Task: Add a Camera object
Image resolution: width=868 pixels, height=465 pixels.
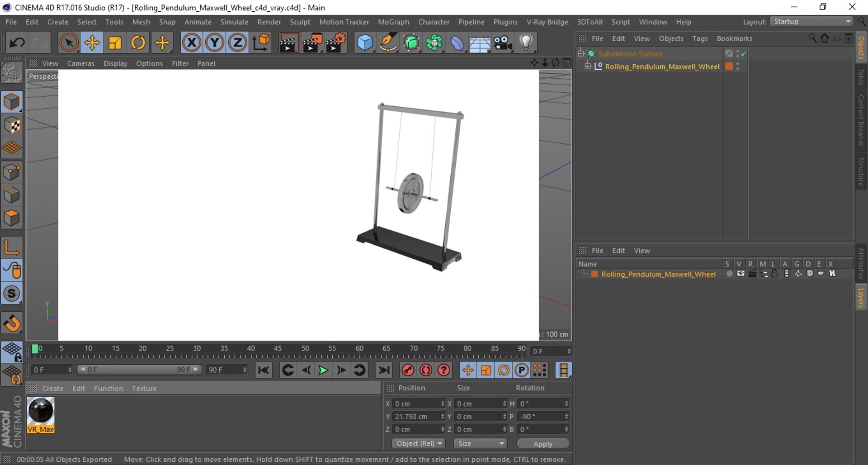Action: tap(503, 43)
